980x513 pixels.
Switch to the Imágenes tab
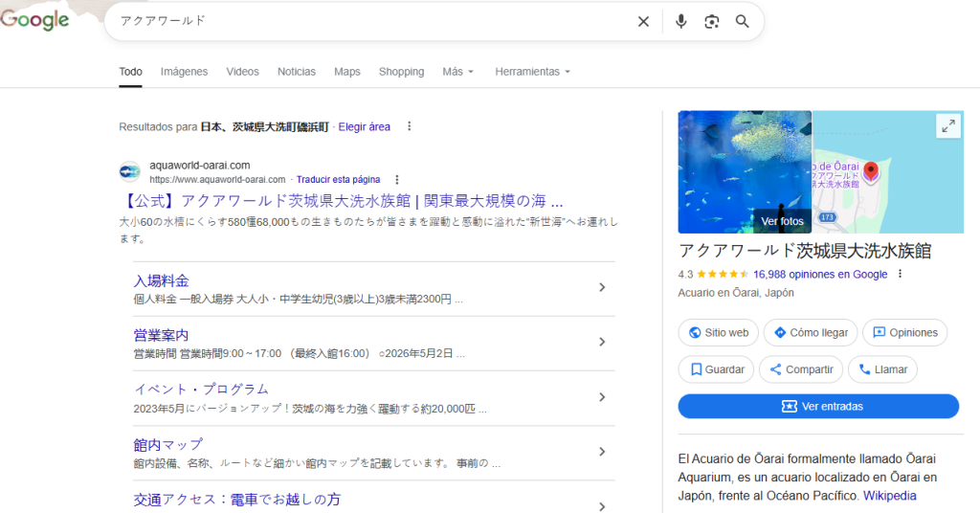coord(184,72)
